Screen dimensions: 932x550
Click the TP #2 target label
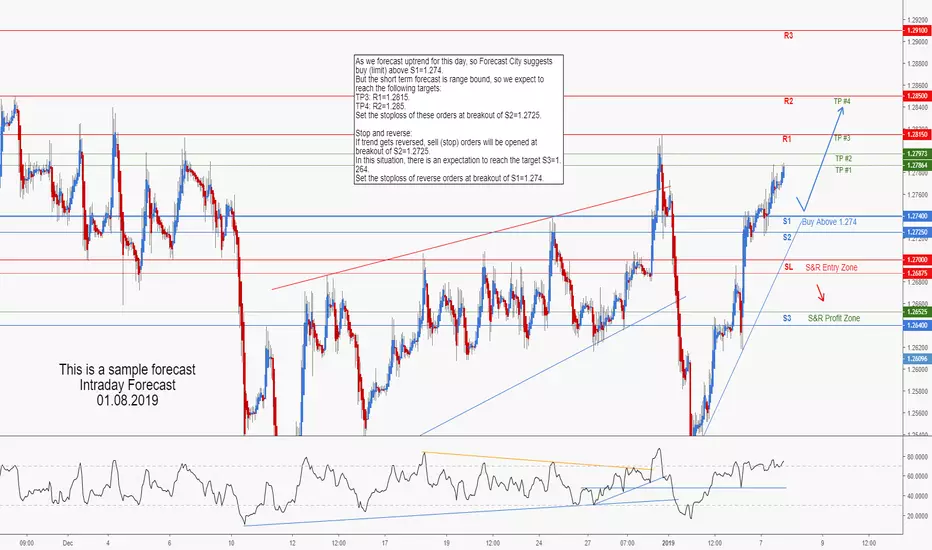click(843, 158)
